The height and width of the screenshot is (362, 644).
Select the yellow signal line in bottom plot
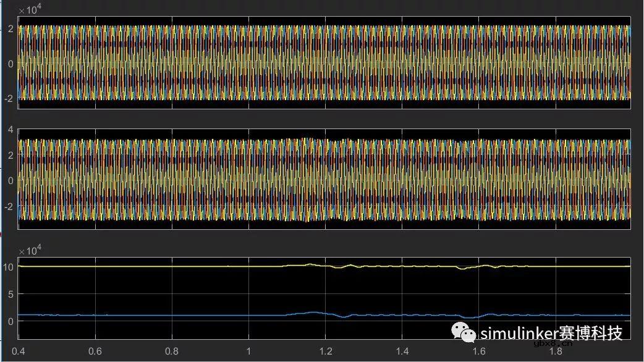[155, 266]
